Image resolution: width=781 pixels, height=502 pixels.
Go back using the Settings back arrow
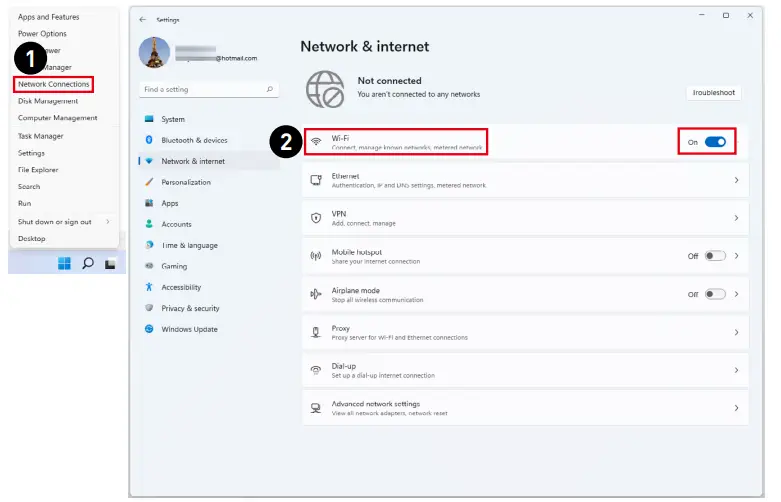pos(142,19)
